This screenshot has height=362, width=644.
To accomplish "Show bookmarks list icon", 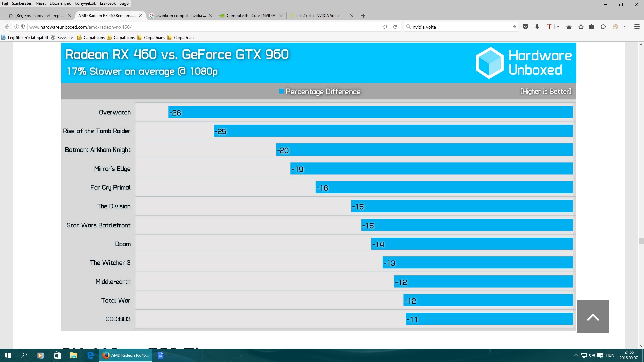I will point(591,27).
